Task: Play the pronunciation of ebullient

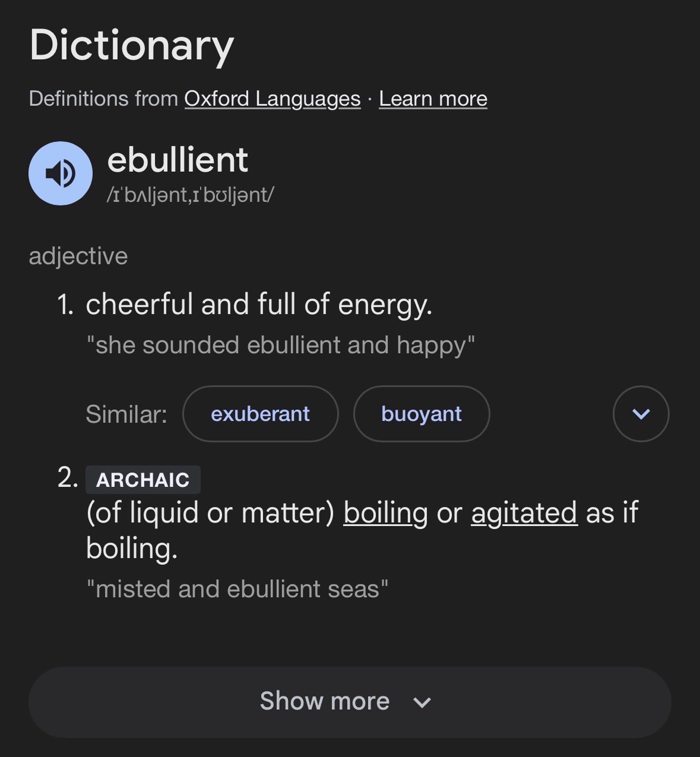Action: coord(61,173)
